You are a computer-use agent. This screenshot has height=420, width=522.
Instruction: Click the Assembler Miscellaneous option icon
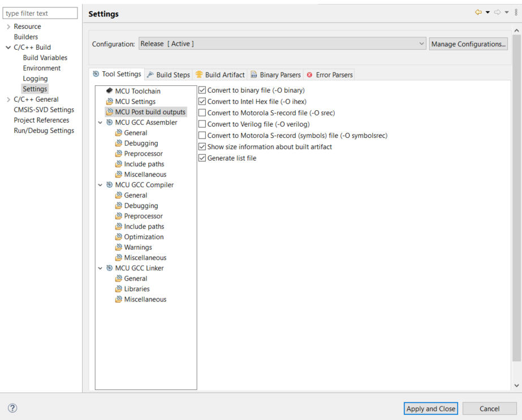pos(119,175)
